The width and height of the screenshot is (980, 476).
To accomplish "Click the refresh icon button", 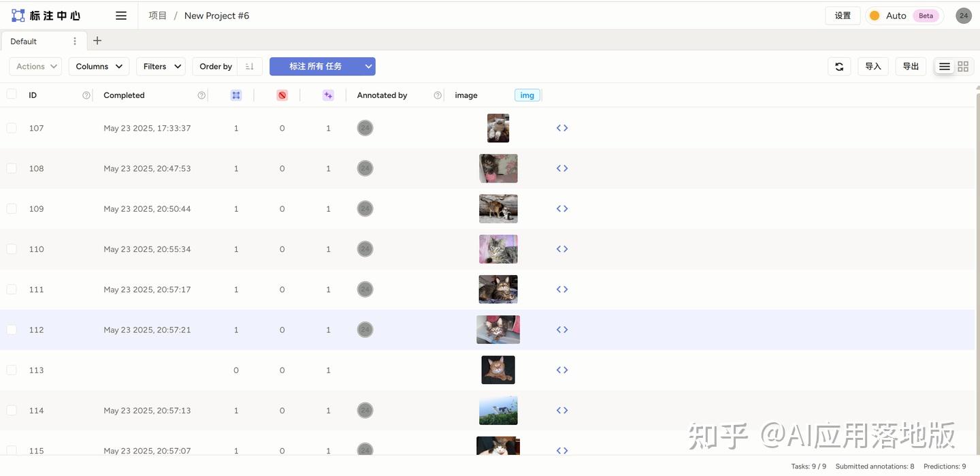I will pos(839,66).
